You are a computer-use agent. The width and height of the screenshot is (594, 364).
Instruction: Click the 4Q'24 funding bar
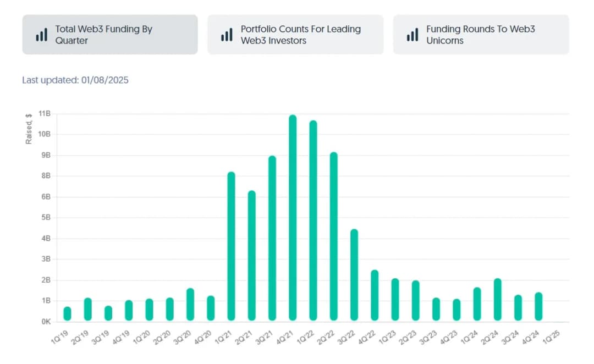tap(538, 306)
